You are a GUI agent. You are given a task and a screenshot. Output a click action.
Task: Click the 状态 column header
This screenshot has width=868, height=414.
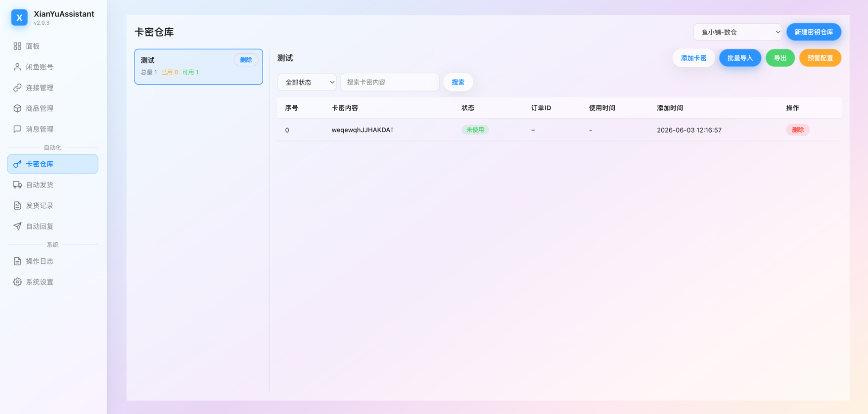tap(468, 108)
